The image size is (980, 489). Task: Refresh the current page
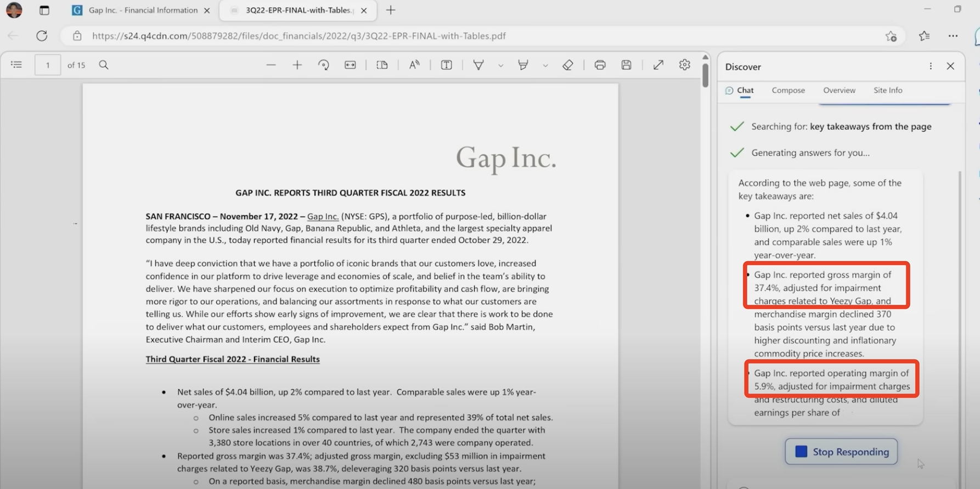42,36
